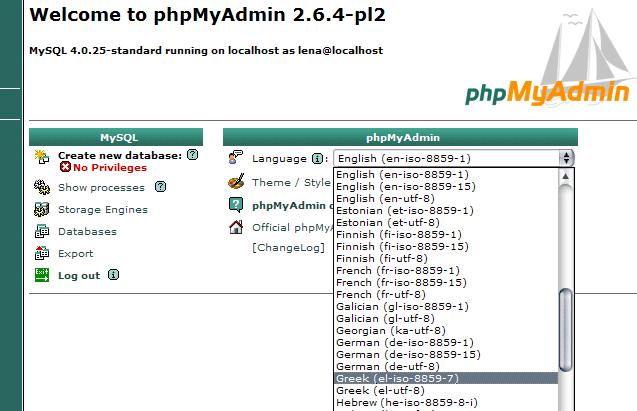Select English (en-iso-8859-1) in list

446,174
